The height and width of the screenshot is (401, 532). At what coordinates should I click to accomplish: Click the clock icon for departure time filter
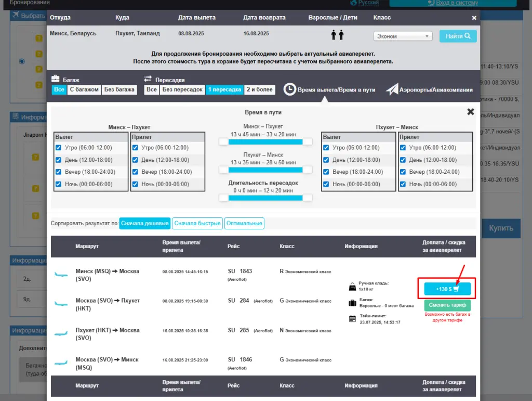click(x=289, y=89)
